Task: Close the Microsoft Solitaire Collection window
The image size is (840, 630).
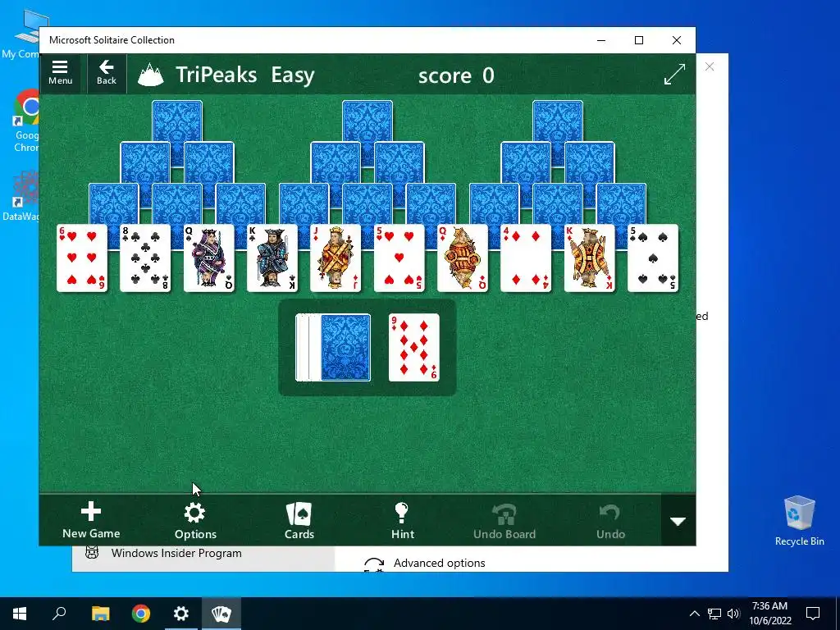Action: [x=677, y=40]
